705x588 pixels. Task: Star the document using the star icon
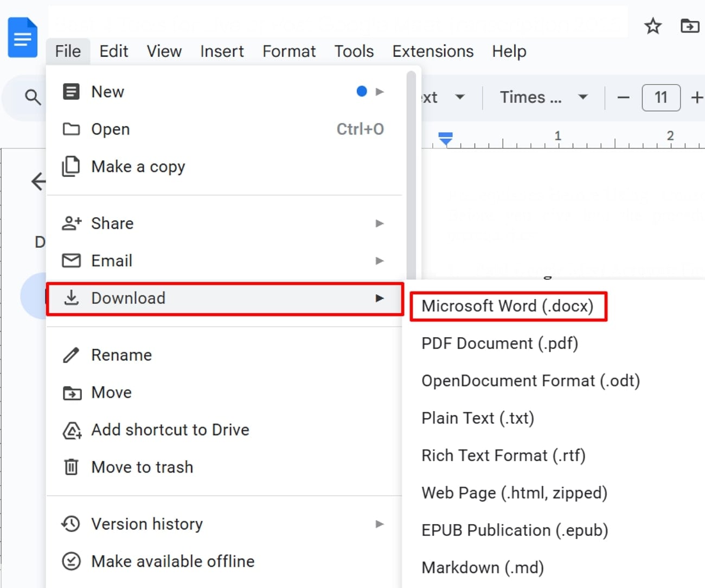click(653, 25)
